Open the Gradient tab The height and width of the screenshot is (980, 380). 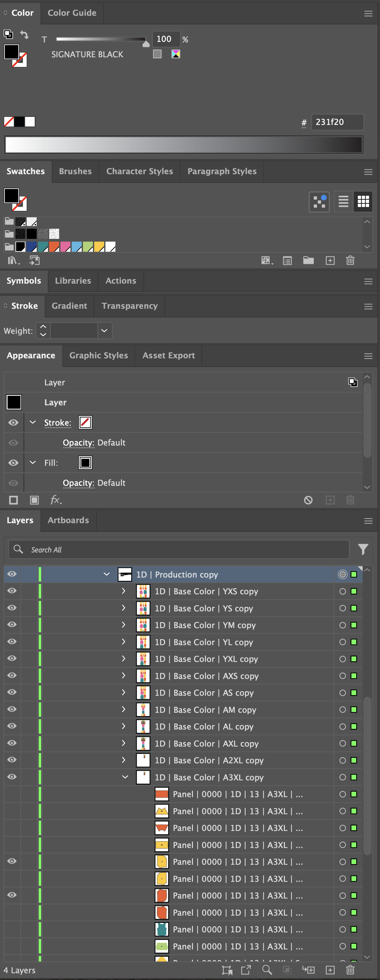click(x=69, y=306)
